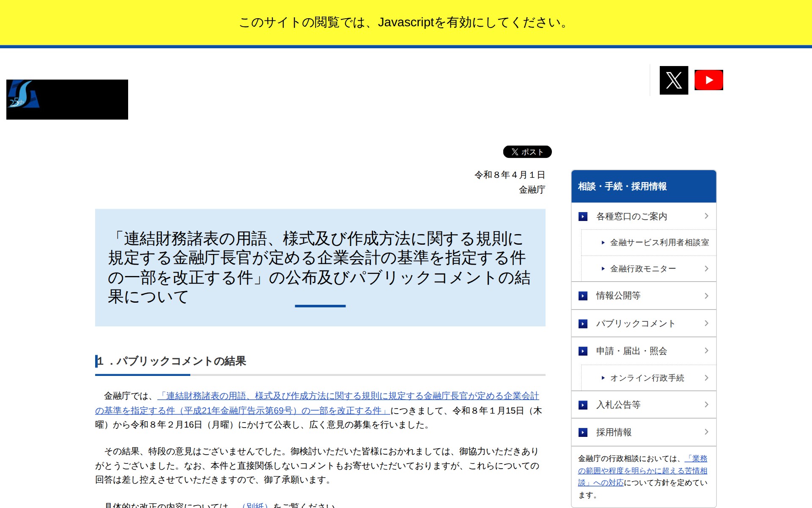Click blue arrow icon beside 採用情報

[583, 432]
